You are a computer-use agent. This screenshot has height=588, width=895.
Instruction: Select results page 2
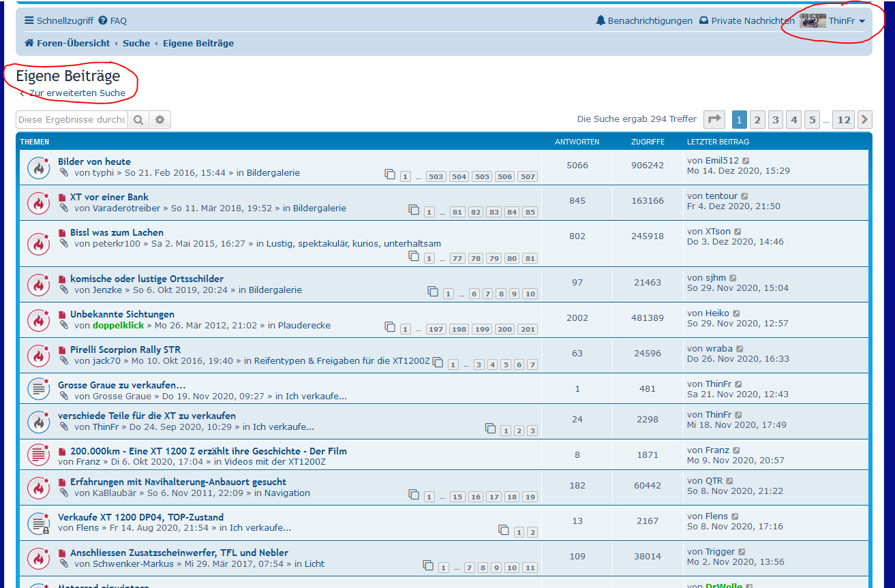pyautogui.click(x=757, y=120)
